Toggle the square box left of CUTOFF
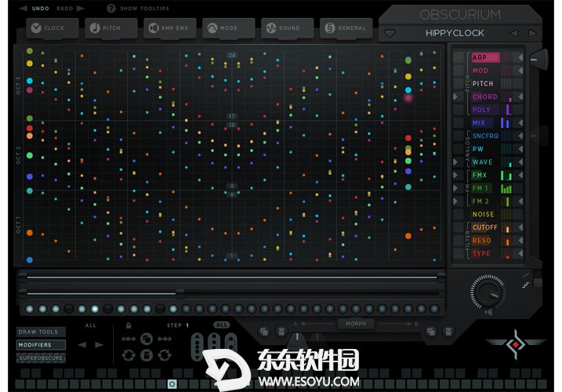 pos(459,227)
